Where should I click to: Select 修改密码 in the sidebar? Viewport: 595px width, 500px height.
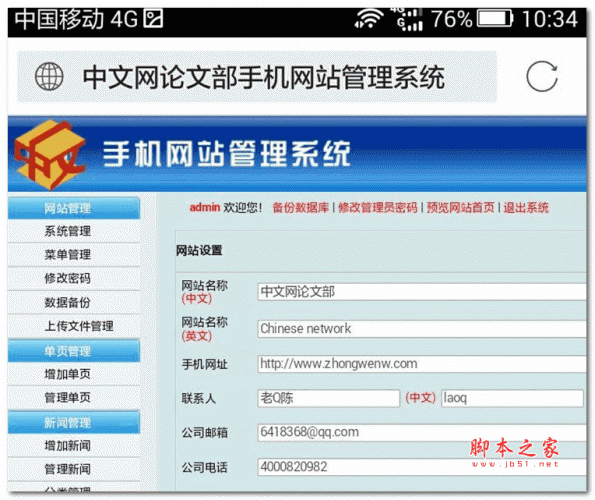click(68, 278)
